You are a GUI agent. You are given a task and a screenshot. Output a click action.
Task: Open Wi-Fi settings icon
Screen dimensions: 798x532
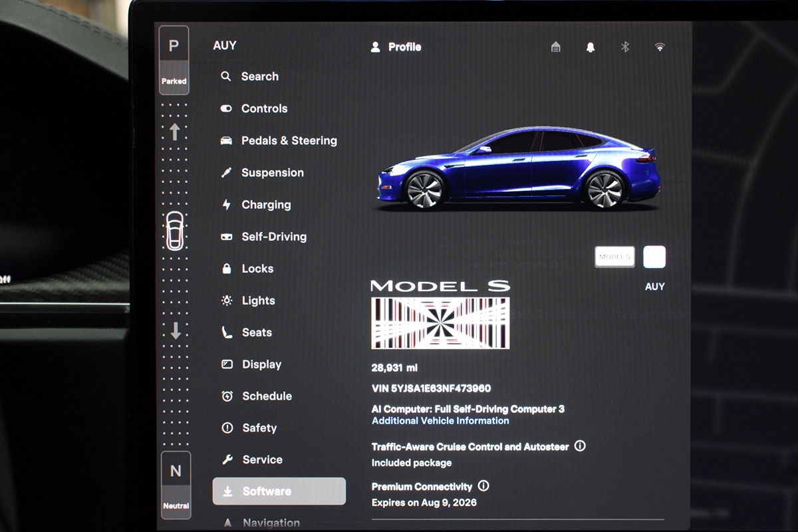[660, 47]
